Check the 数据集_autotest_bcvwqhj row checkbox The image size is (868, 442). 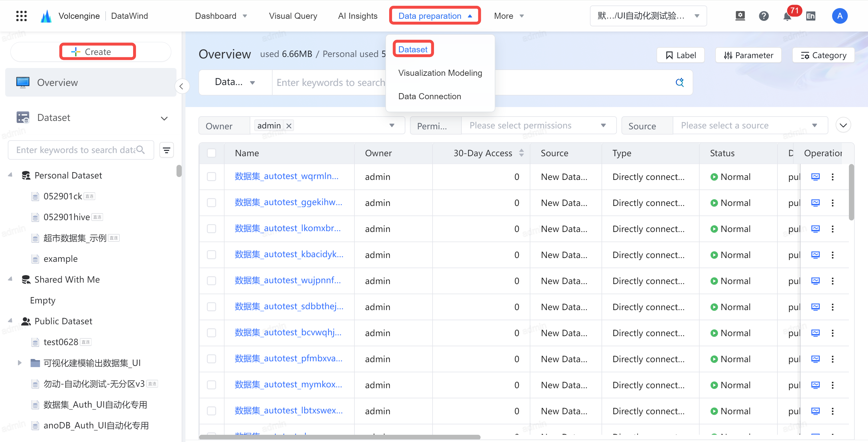pos(211,333)
